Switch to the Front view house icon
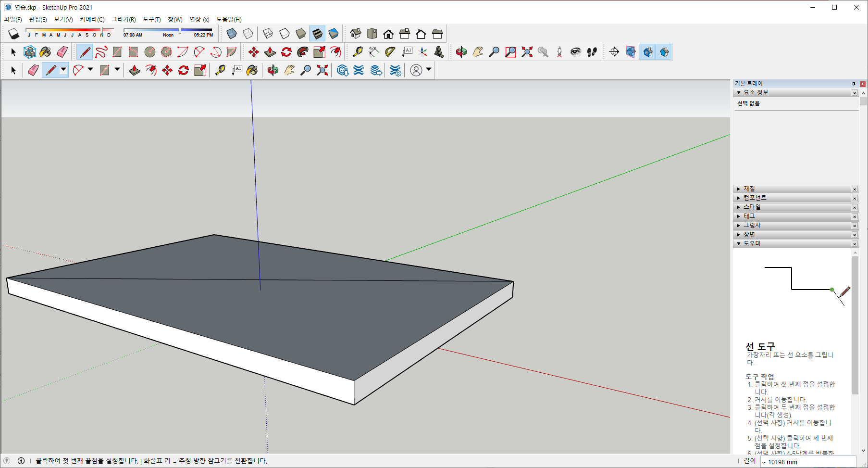 pyautogui.click(x=388, y=34)
